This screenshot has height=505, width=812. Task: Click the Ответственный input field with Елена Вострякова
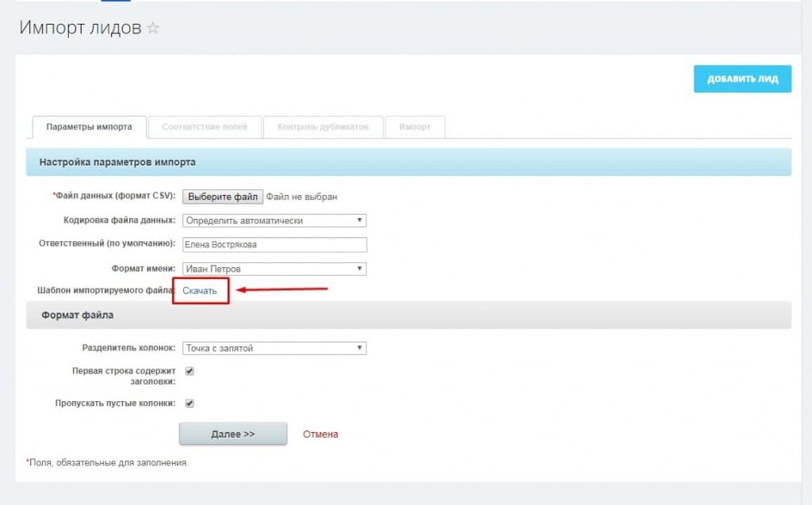pyautogui.click(x=274, y=245)
